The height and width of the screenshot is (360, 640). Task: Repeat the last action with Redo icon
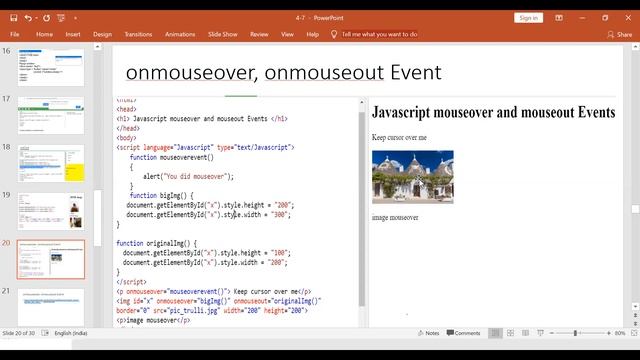click(47, 18)
